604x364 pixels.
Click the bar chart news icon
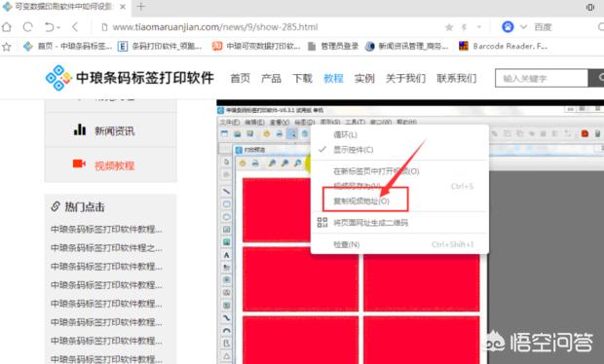tap(80, 129)
